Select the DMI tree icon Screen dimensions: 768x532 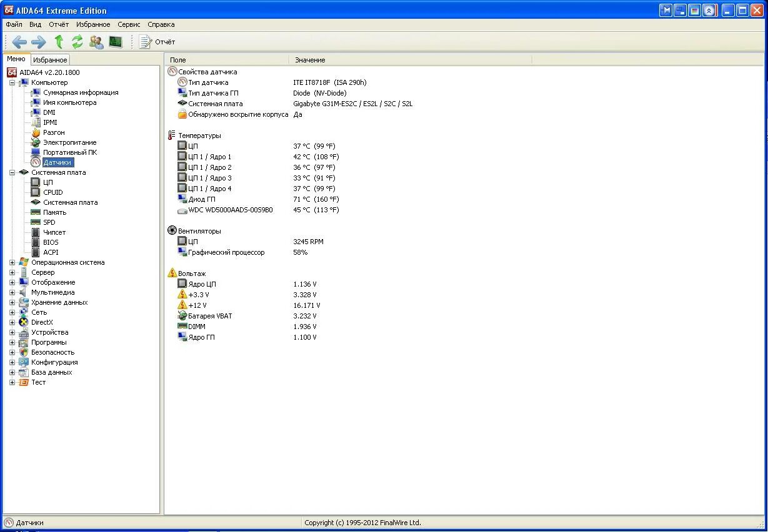click(x=36, y=112)
